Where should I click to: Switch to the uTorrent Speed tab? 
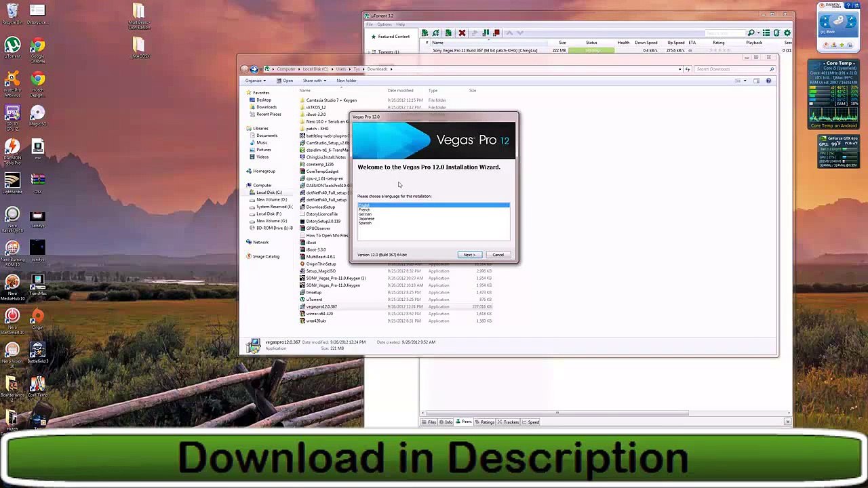531,422
